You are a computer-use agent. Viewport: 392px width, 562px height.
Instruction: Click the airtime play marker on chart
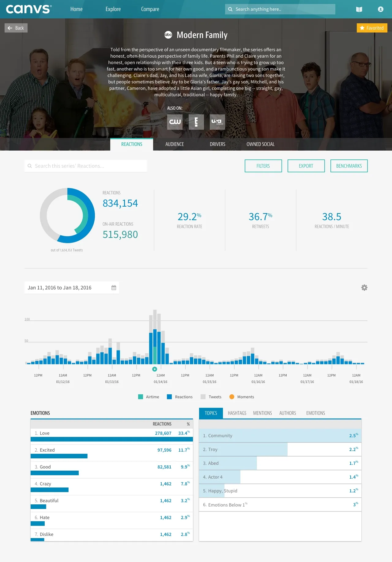(155, 369)
